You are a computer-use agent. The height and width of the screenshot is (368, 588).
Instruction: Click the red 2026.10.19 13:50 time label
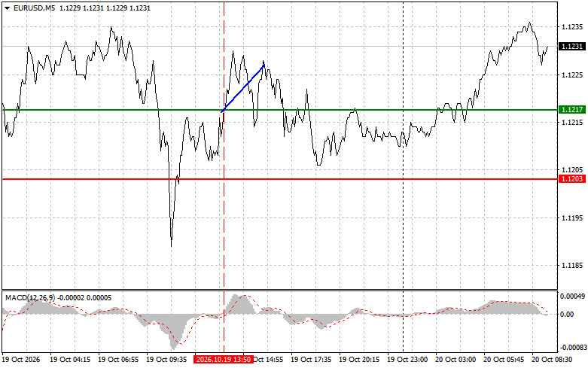click(224, 360)
